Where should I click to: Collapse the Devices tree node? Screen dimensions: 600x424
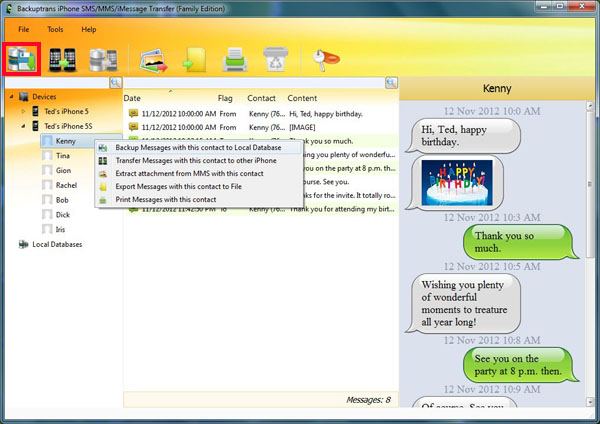click(x=11, y=96)
